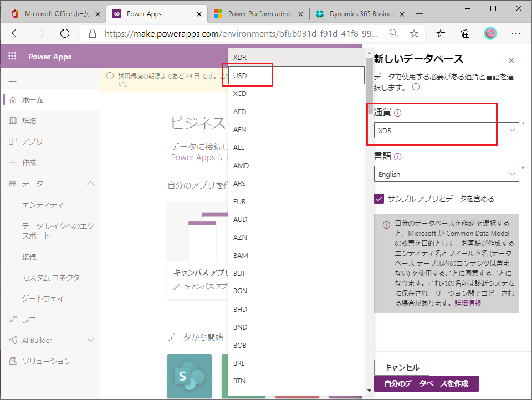Close the Dynamics 365 Business tab
Viewport: 532px width, 400px height.
402,14
